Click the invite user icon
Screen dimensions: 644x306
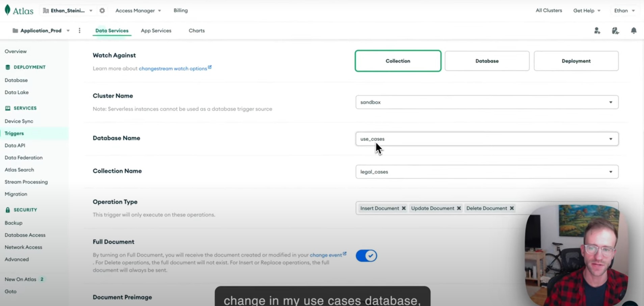597,31
